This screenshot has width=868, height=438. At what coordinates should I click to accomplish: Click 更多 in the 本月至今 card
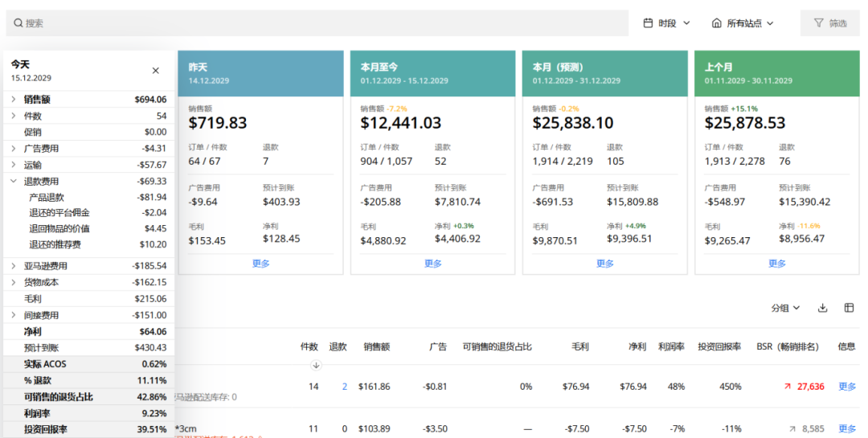pos(433,264)
